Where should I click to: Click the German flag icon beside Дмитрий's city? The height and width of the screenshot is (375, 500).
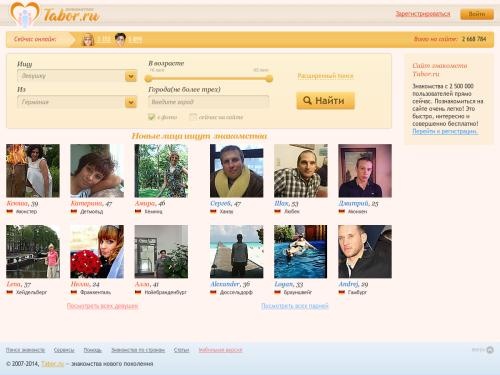point(342,211)
